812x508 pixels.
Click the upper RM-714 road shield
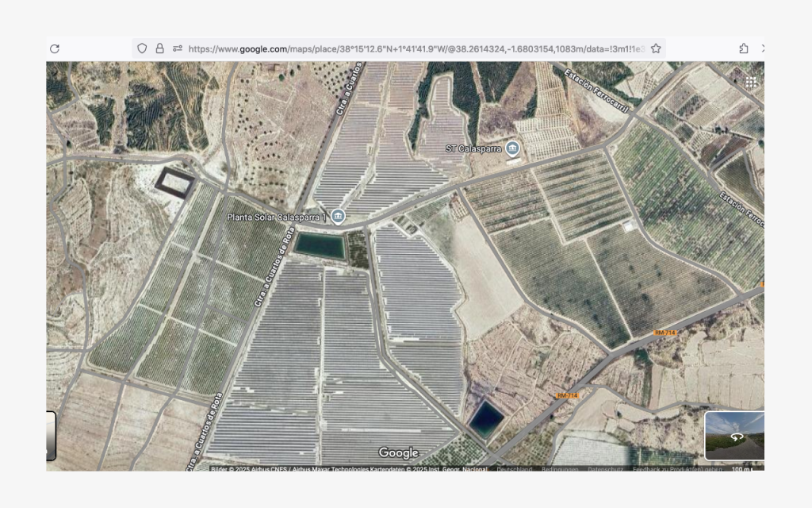coord(666,333)
